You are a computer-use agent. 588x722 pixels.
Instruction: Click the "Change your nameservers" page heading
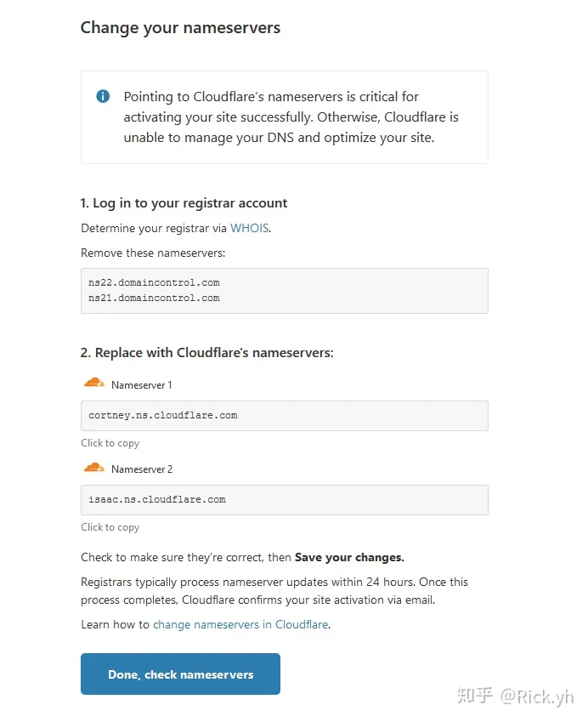point(180,28)
